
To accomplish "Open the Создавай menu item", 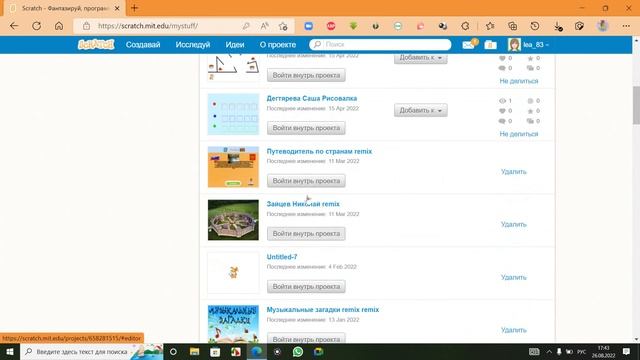I will [143, 44].
